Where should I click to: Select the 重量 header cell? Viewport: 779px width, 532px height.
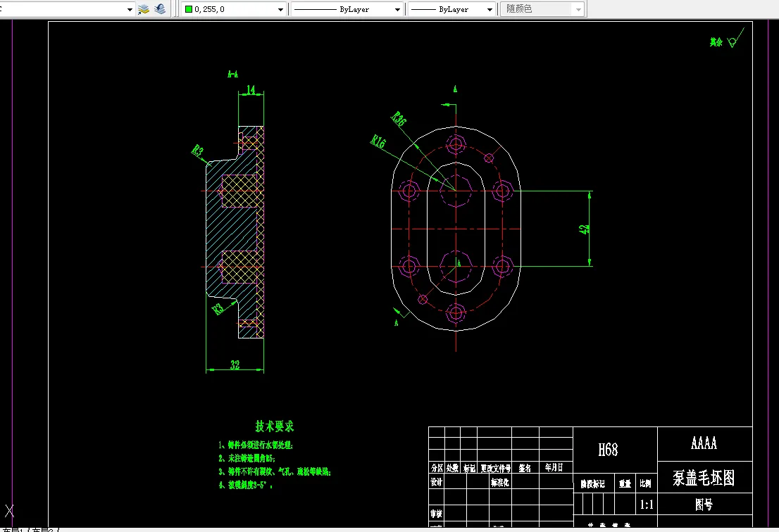pos(625,483)
